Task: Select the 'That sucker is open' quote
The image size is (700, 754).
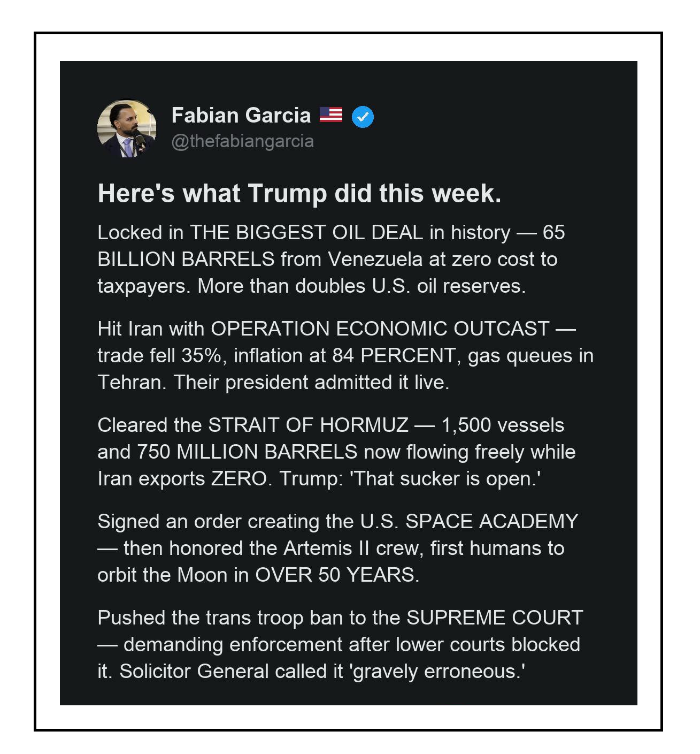Action: (x=445, y=478)
